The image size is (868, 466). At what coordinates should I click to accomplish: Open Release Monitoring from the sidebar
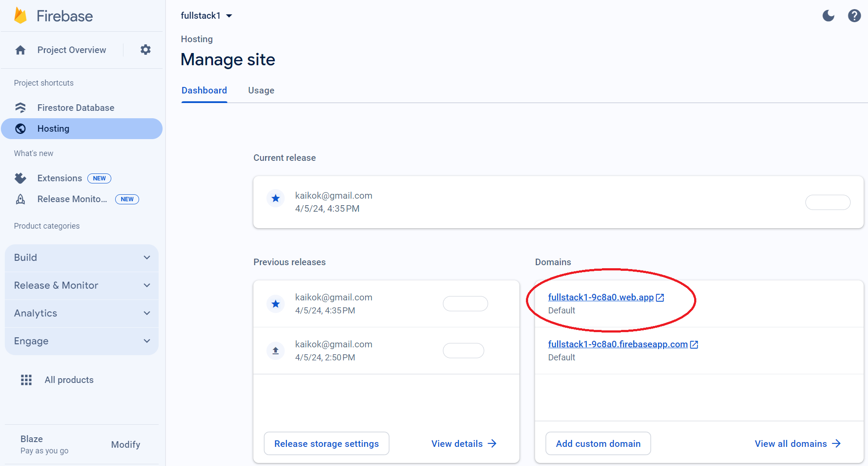(72, 199)
